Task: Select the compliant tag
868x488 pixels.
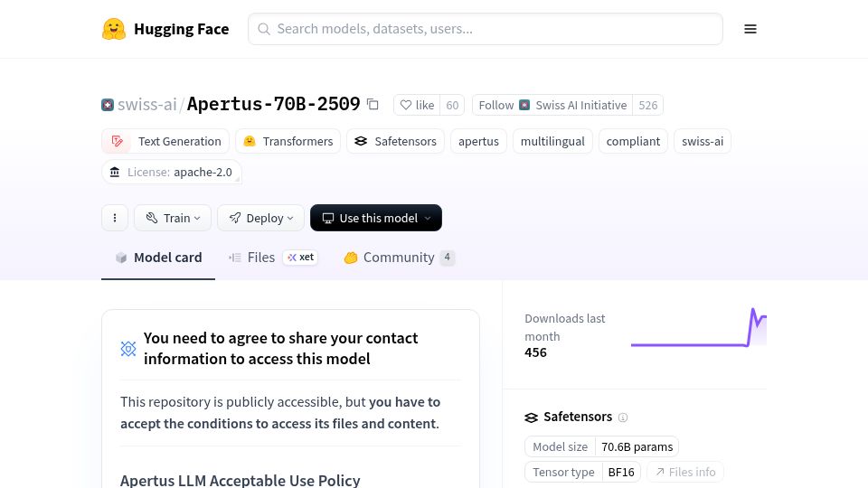Action: [633, 141]
